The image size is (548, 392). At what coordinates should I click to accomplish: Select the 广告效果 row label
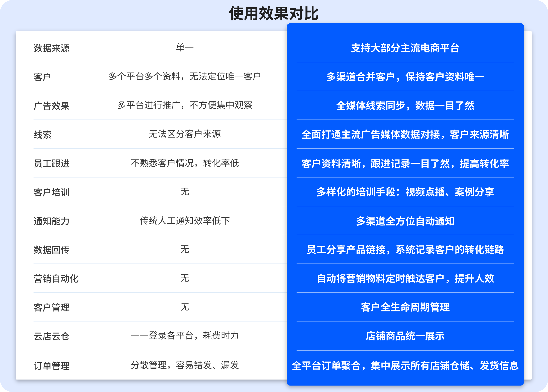coord(51,106)
